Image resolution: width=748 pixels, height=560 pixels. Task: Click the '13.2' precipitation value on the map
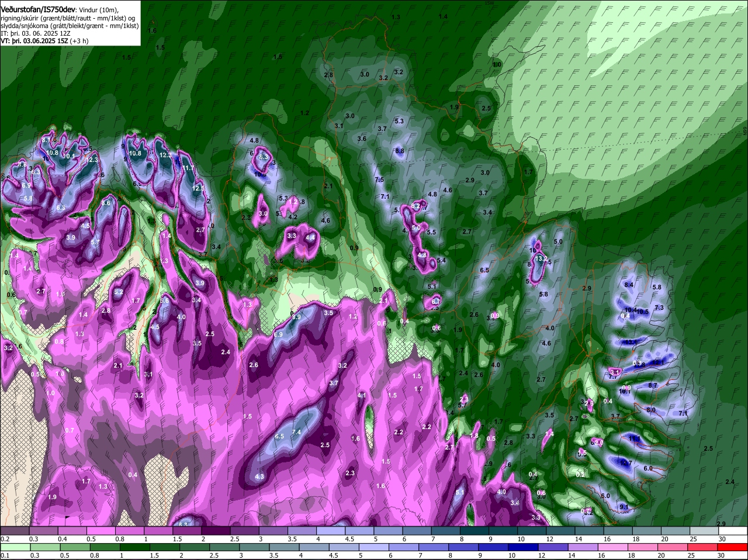tap(541, 259)
